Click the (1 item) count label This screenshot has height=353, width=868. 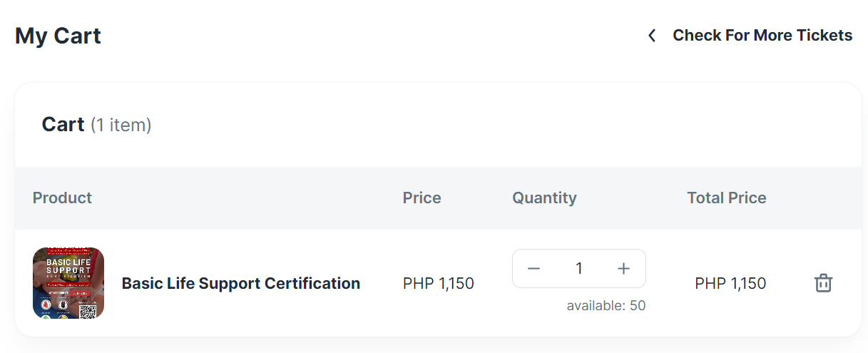point(121,126)
